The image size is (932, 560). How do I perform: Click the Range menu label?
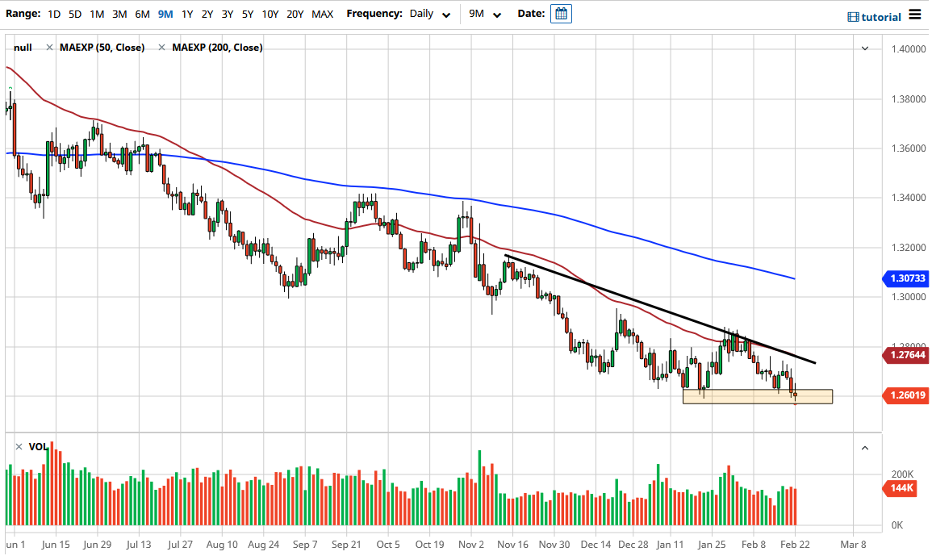point(22,14)
